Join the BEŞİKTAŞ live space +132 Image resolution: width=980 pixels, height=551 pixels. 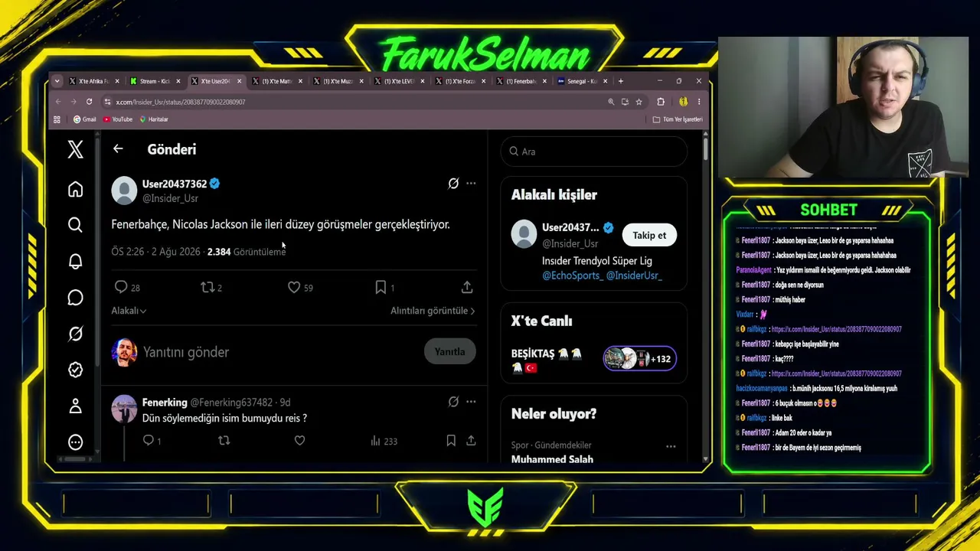[x=639, y=358]
